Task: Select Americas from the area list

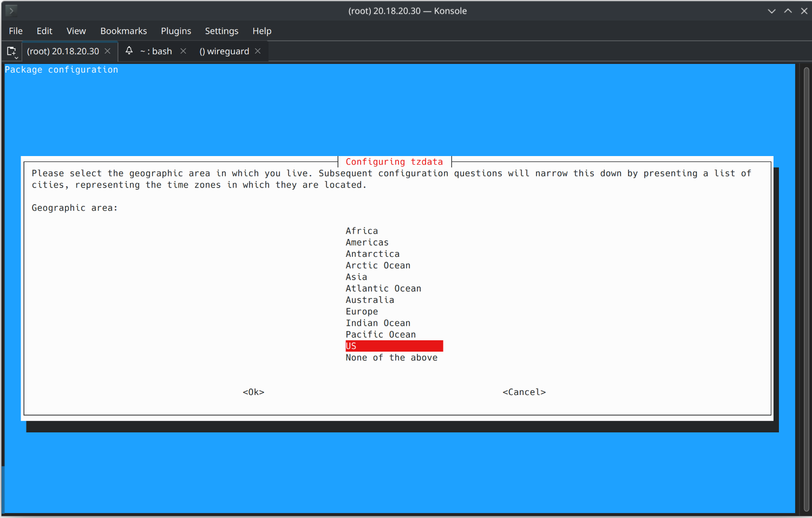Action: [x=367, y=242]
